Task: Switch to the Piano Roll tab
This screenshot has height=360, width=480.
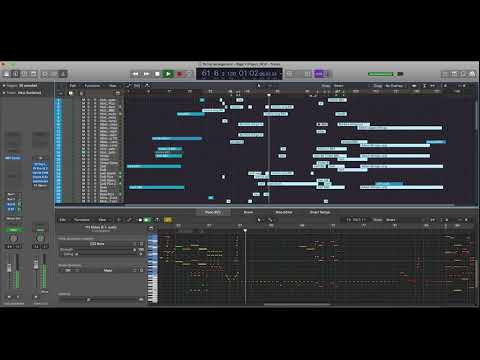Action: pyautogui.click(x=213, y=212)
